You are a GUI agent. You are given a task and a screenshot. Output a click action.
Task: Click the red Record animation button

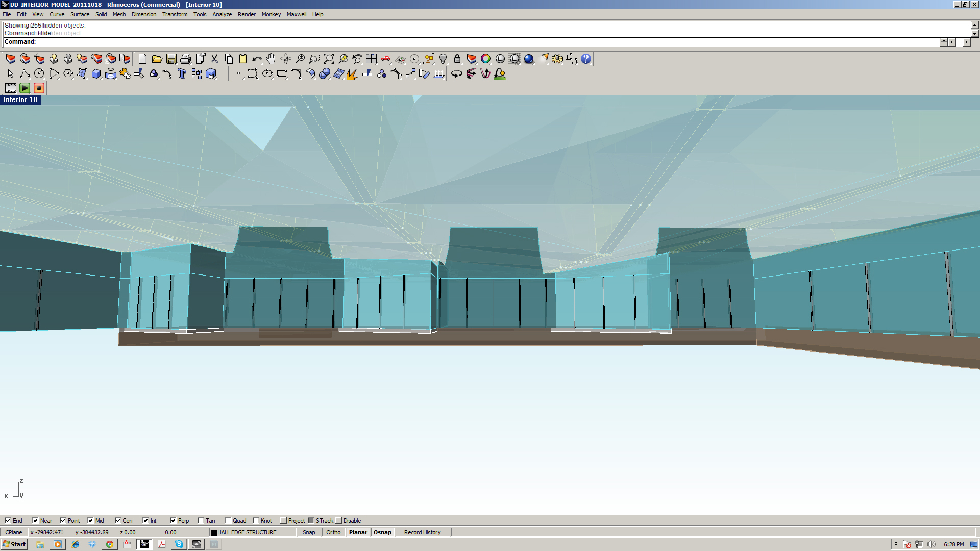click(39, 88)
